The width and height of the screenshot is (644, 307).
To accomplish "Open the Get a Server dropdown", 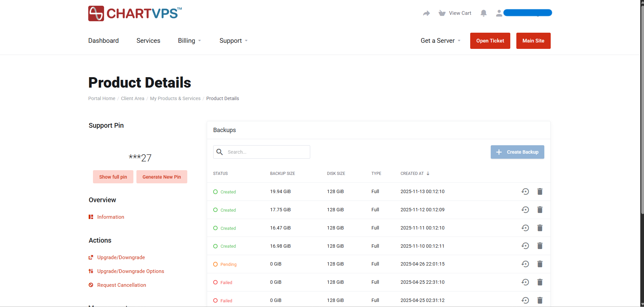I will [440, 41].
